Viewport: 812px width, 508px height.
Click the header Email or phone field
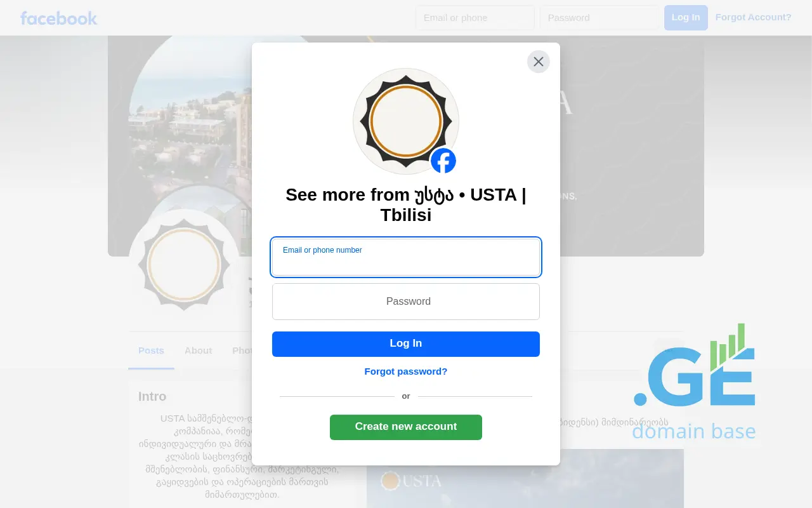click(x=475, y=18)
